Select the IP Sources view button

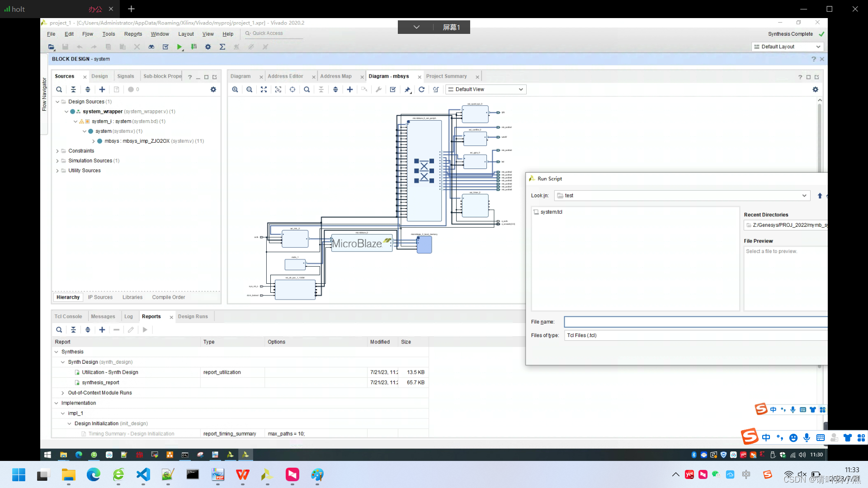pyautogui.click(x=100, y=297)
